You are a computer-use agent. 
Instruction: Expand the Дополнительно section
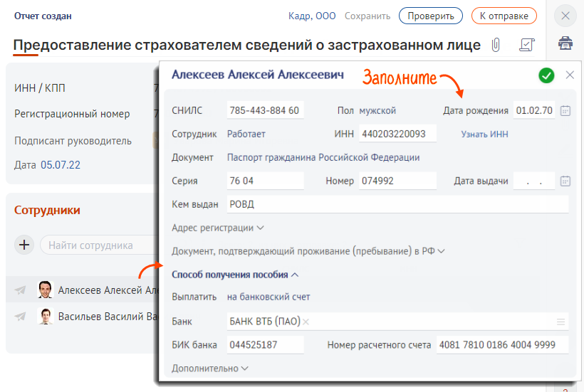pyautogui.click(x=210, y=368)
